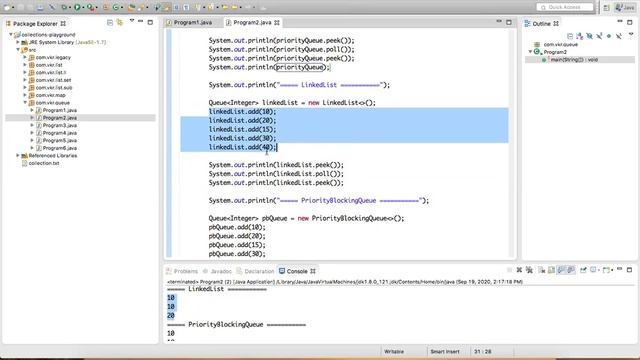640x360 pixels.
Task: Collapse Program2 class in Outline
Action: point(530,52)
